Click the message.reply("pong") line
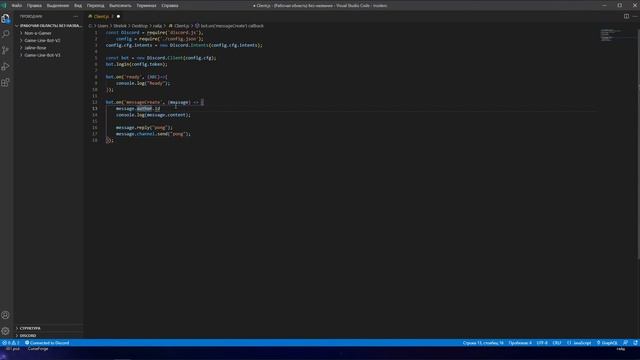Viewport: 640px width, 360px height. [144, 128]
